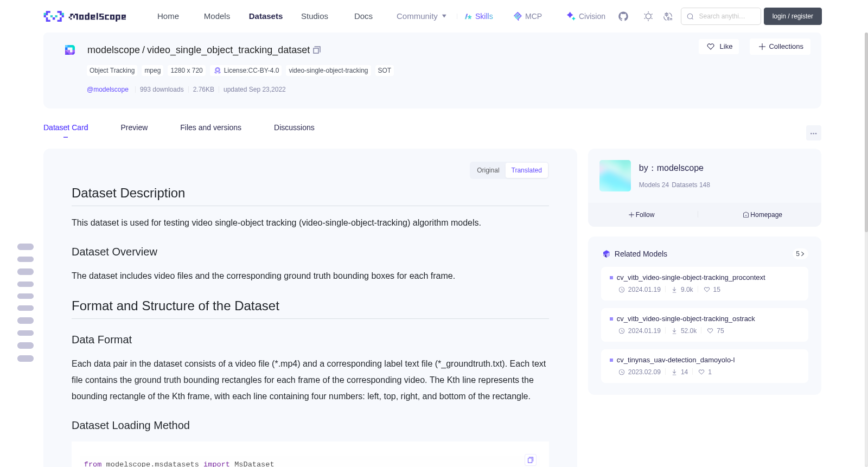Click the MCP diamond icon
This screenshot has height=467, width=868.
click(518, 16)
